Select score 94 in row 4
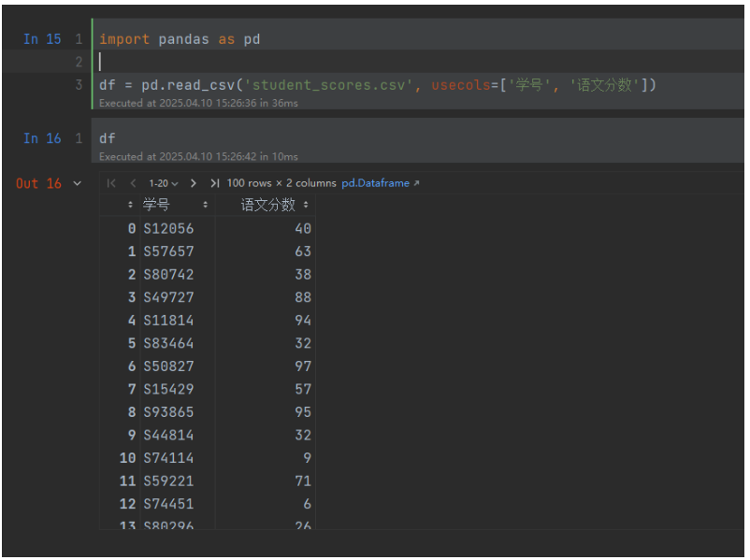Viewport: 750px width, 560px height. pos(303,321)
